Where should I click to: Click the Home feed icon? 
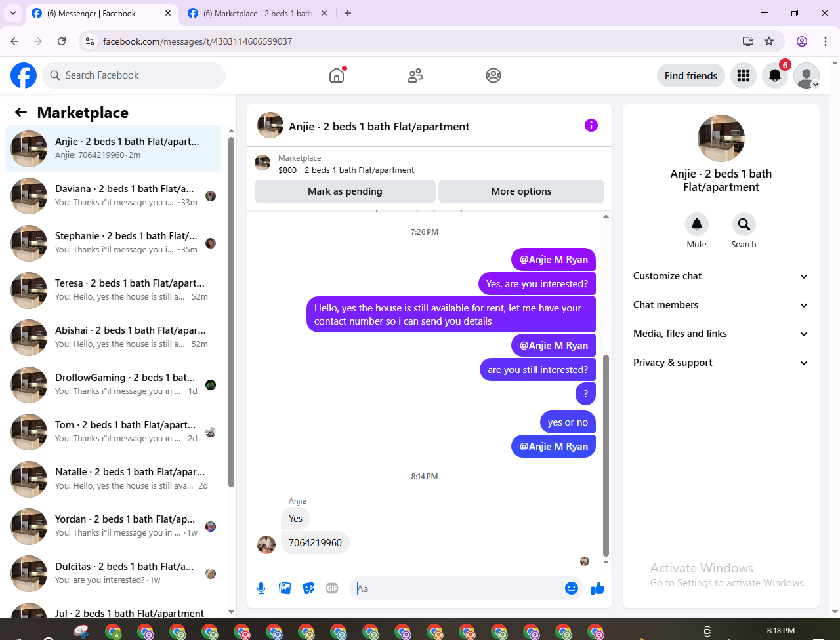pos(337,75)
